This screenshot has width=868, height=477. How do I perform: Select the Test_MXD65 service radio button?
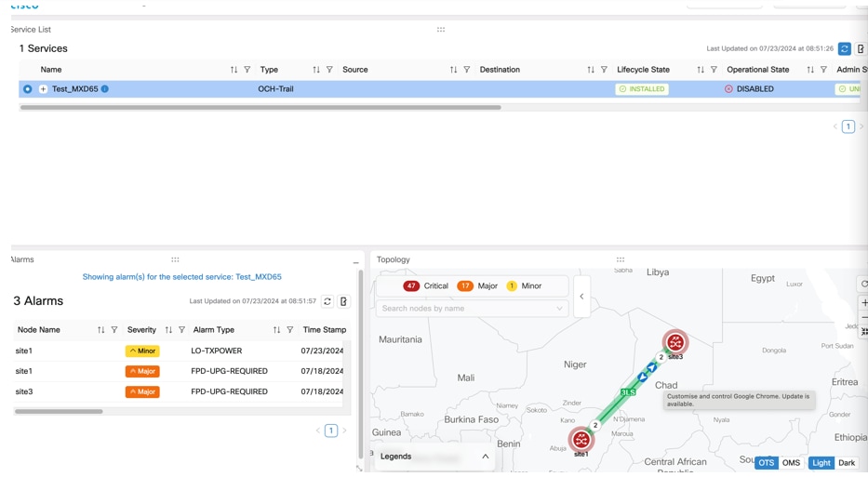(27, 88)
